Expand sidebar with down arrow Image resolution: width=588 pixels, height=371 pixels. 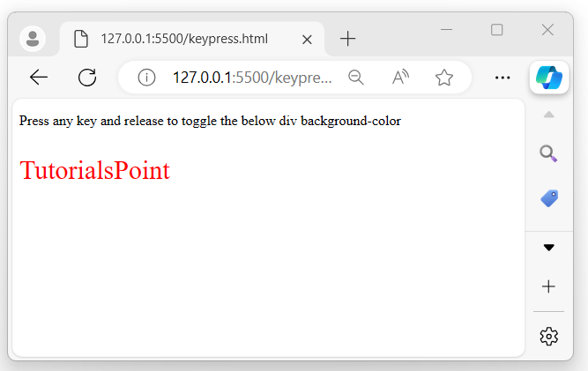(548, 248)
